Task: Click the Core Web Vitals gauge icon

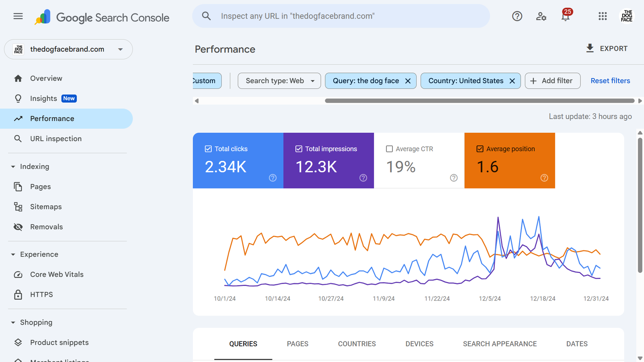Action: pyautogui.click(x=18, y=275)
